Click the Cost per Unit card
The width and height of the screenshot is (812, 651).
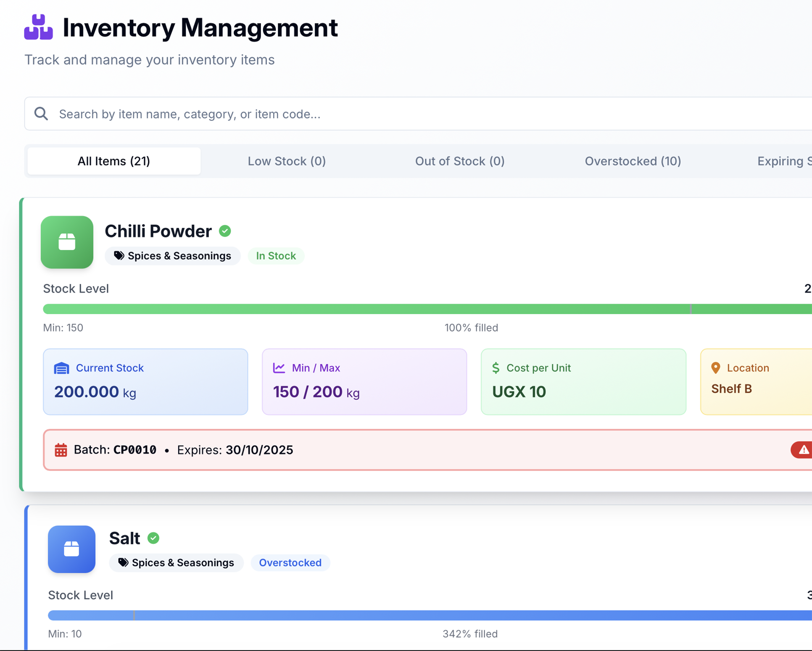(x=583, y=381)
